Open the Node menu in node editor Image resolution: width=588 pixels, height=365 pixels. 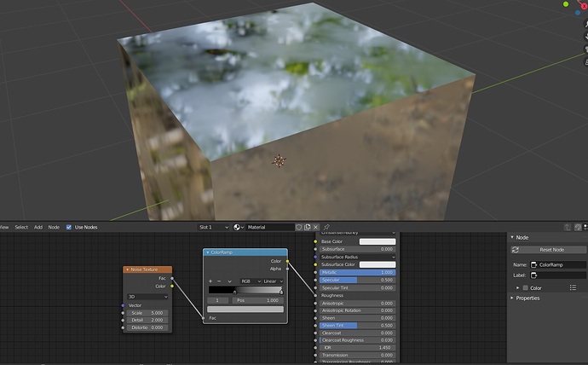pos(54,228)
